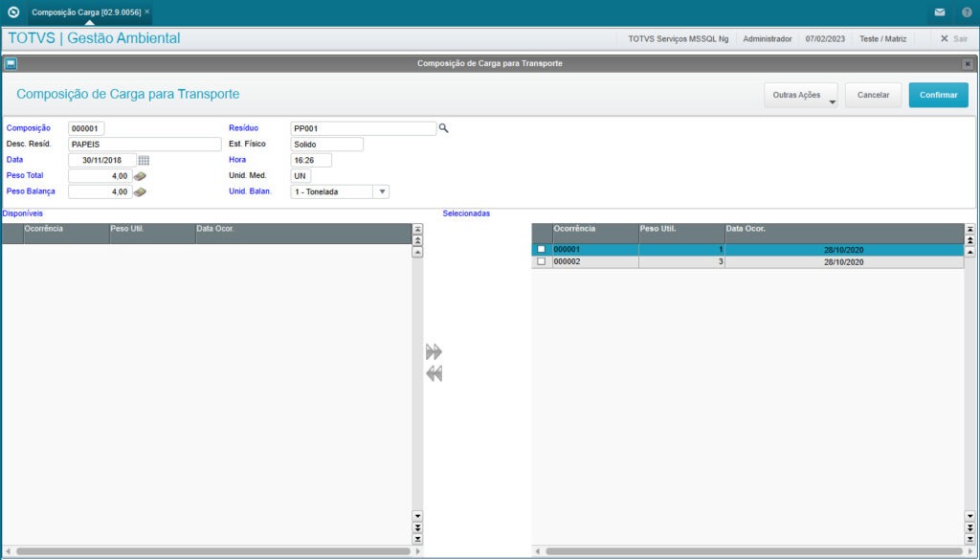Click the Teste / Matriz branch label

pos(882,38)
